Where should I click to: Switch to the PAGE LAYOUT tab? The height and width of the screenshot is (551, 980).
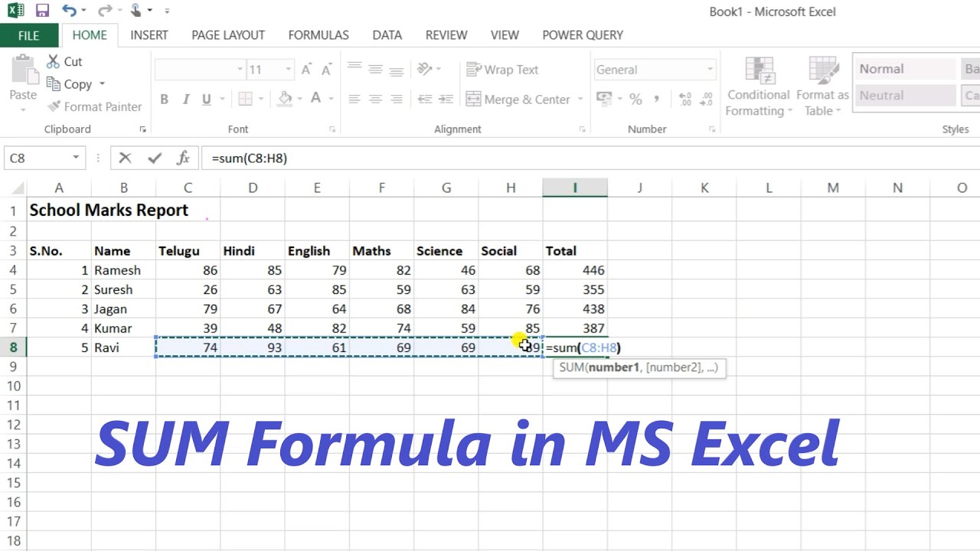point(228,35)
